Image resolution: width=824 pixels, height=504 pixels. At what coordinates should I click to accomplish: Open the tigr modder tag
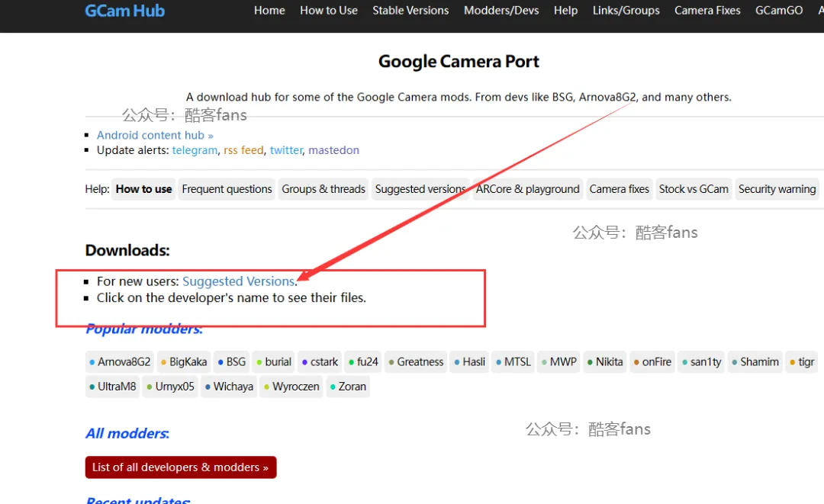(802, 361)
